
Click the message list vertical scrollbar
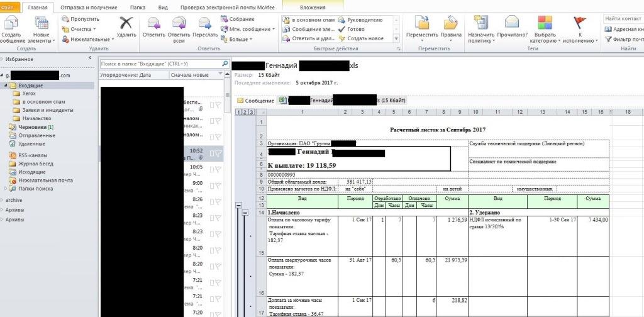click(x=226, y=96)
